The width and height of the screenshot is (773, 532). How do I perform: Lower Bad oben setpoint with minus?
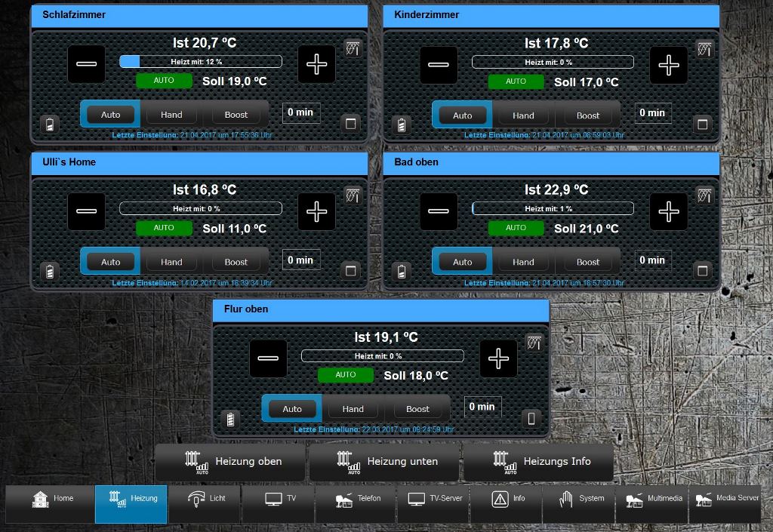coord(439,211)
